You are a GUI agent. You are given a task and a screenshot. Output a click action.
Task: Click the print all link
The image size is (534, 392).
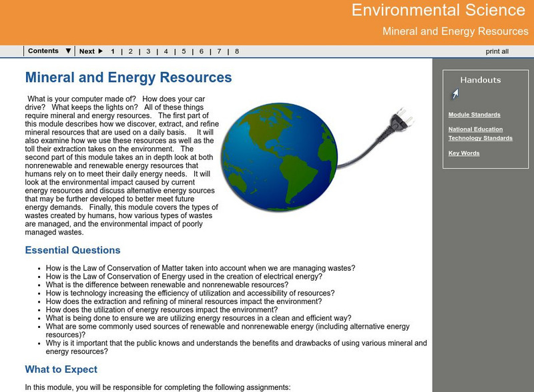pyautogui.click(x=497, y=51)
